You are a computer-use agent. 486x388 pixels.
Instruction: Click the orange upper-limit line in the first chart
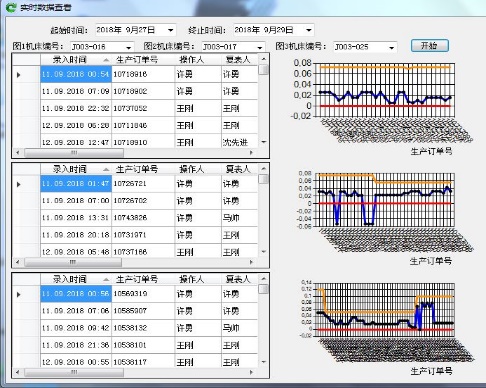(x=385, y=67)
